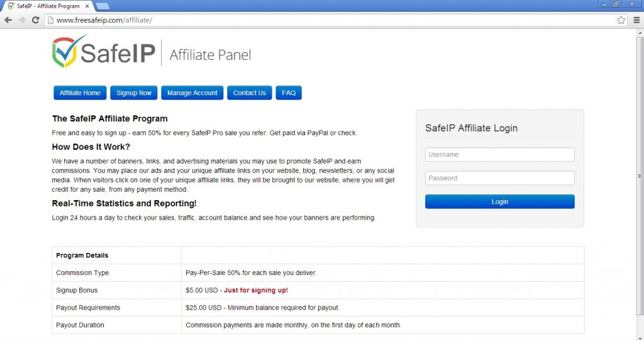
Task: Click 'Real-Time Statistics and Reporting!' heading
Action: pyautogui.click(x=124, y=203)
